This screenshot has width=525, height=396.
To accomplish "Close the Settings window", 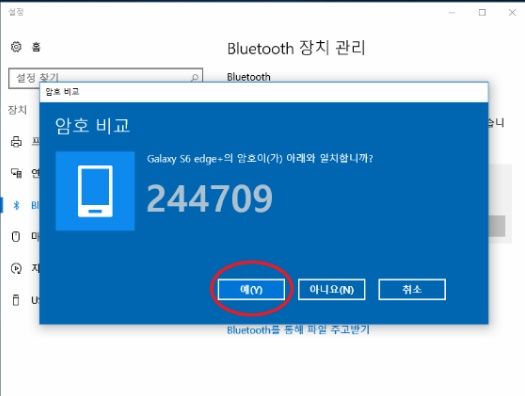I will click(512, 13).
